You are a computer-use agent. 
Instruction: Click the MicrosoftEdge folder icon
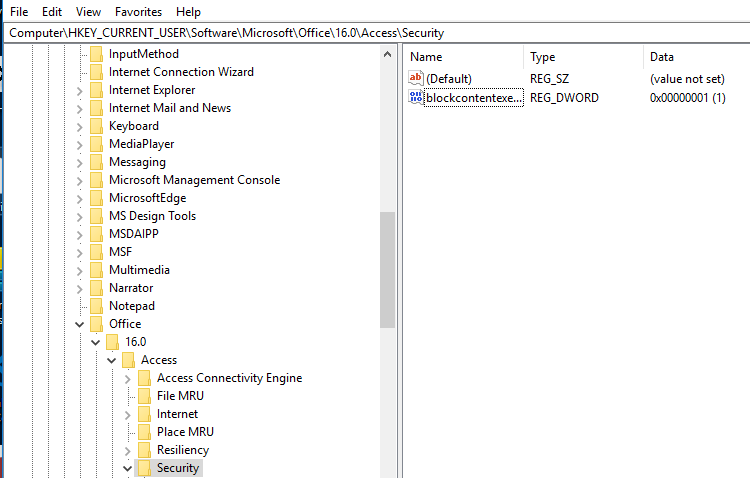pyautogui.click(x=96, y=198)
